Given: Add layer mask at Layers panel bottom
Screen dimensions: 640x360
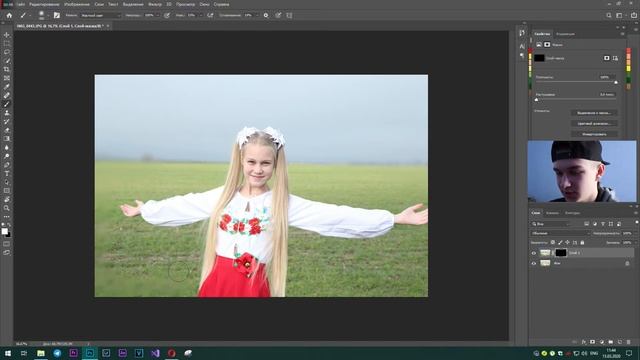Looking at the screenshot, I should pos(593,342).
